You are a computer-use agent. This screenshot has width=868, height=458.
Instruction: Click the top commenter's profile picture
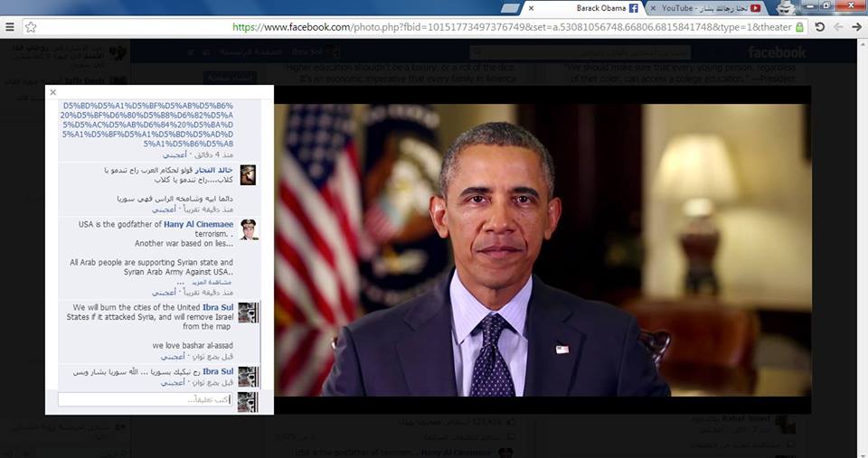248,174
